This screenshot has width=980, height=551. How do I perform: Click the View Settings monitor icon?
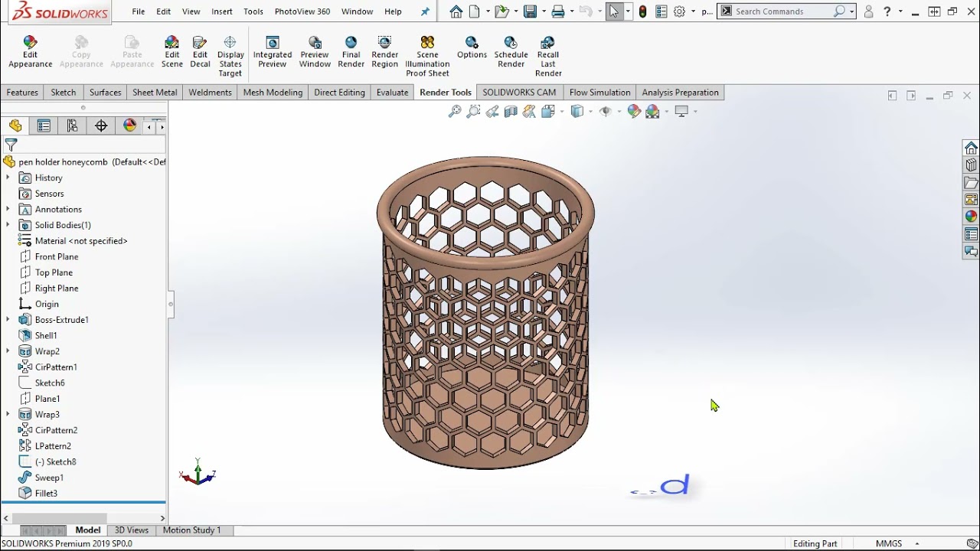(682, 112)
